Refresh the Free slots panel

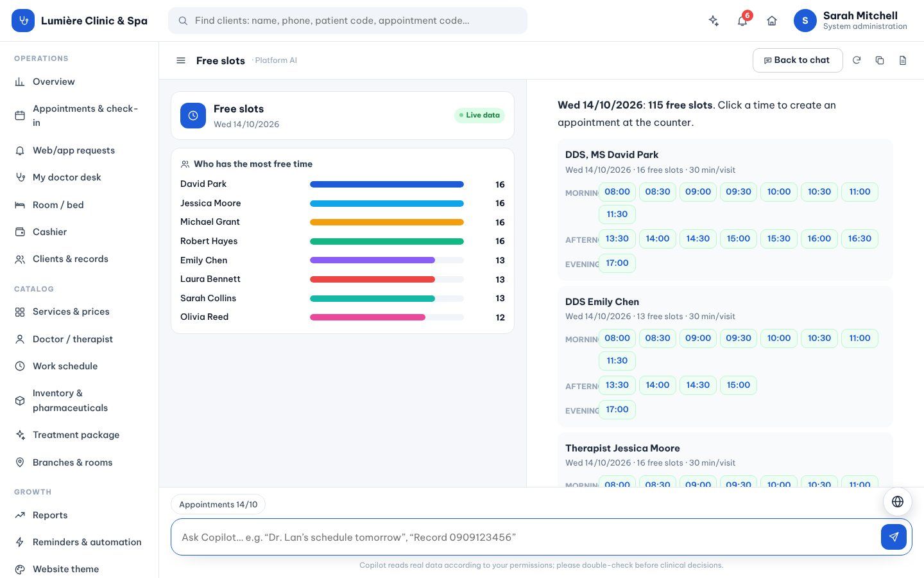(x=857, y=60)
